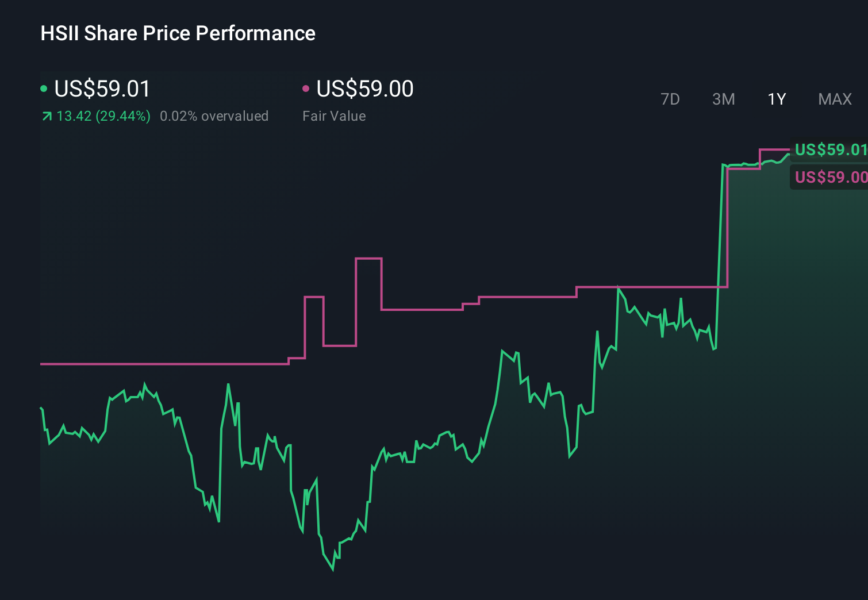The image size is (868, 600).
Task: Select the 1Y time range
Action: point(776,99)
